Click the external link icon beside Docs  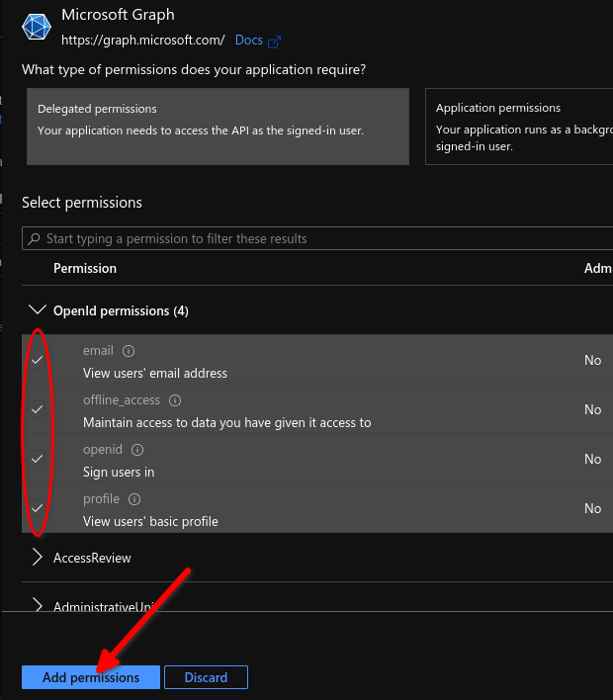(x=275, y=42)
